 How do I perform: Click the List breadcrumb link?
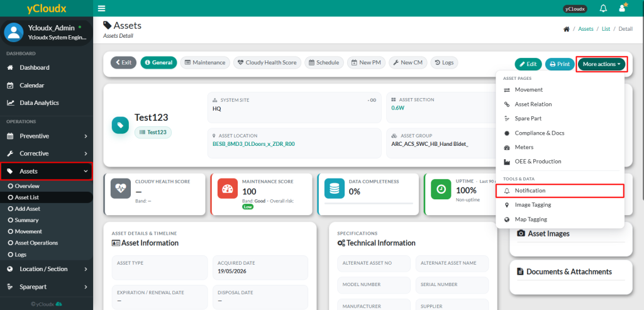(x=606, y=29)
